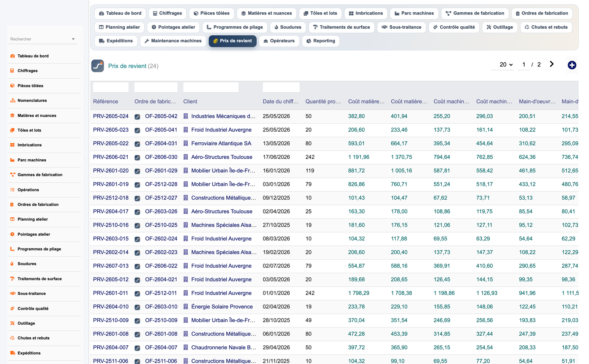589x364 pixels.
Task: Select the active Prix de revient tab
Action: point(232,41)
